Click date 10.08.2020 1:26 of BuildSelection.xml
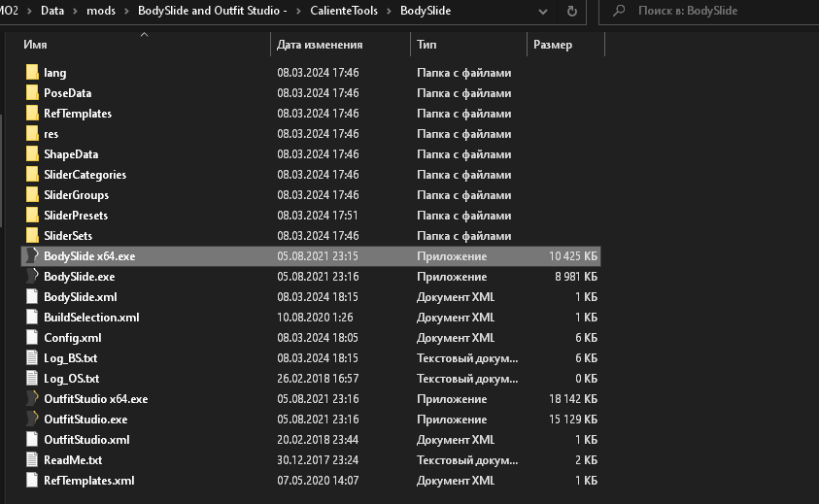Viewport: 819px width, 504px height. click(x=315, y=317)
